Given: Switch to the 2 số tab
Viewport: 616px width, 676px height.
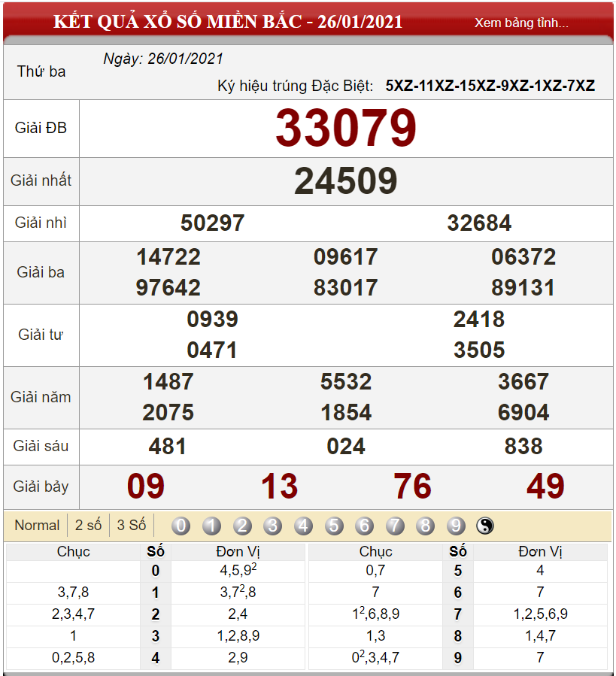Looking at the screenshot, I should click(x=89, y=525).
